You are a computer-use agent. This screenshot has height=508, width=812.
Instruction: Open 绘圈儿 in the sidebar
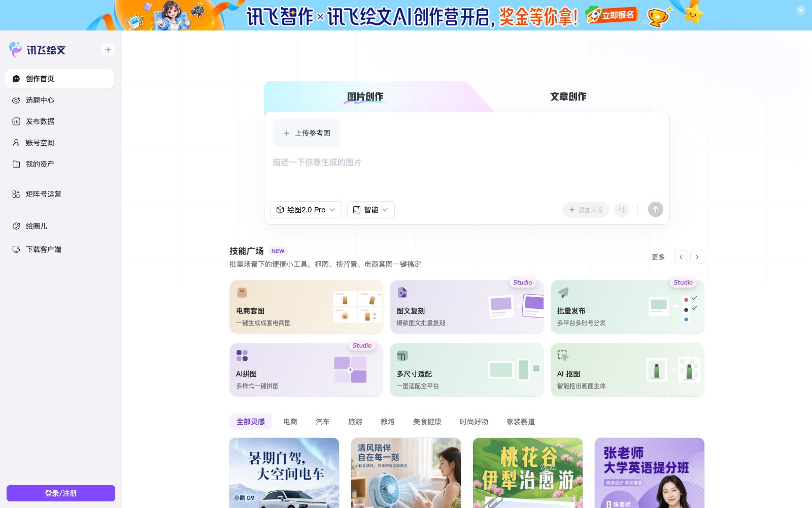[59, 226]
